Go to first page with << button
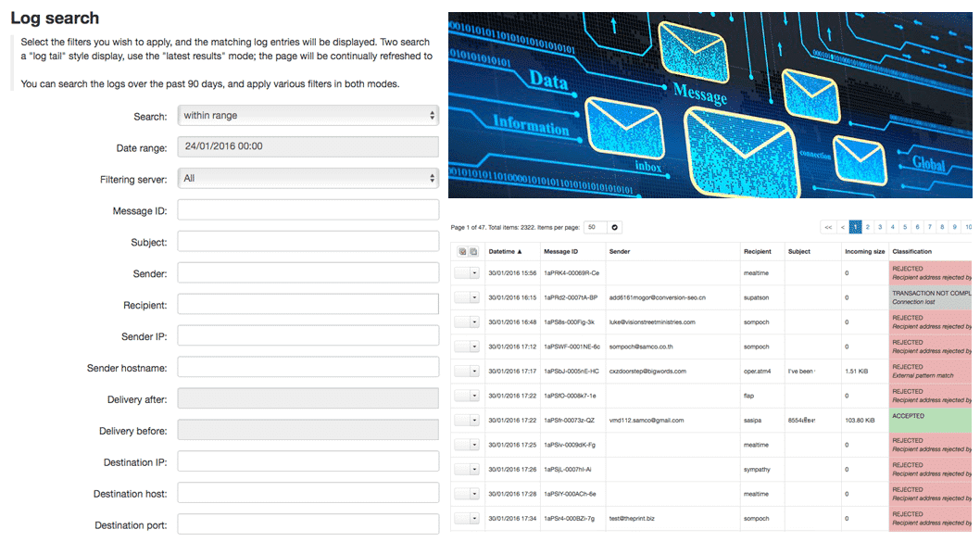 click(x=828, y=228)
